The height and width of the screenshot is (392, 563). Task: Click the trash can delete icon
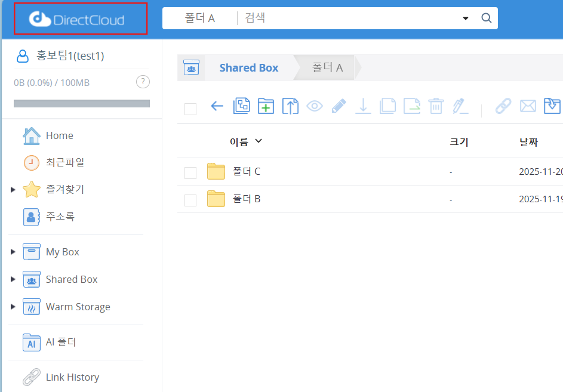pos(436,107)
